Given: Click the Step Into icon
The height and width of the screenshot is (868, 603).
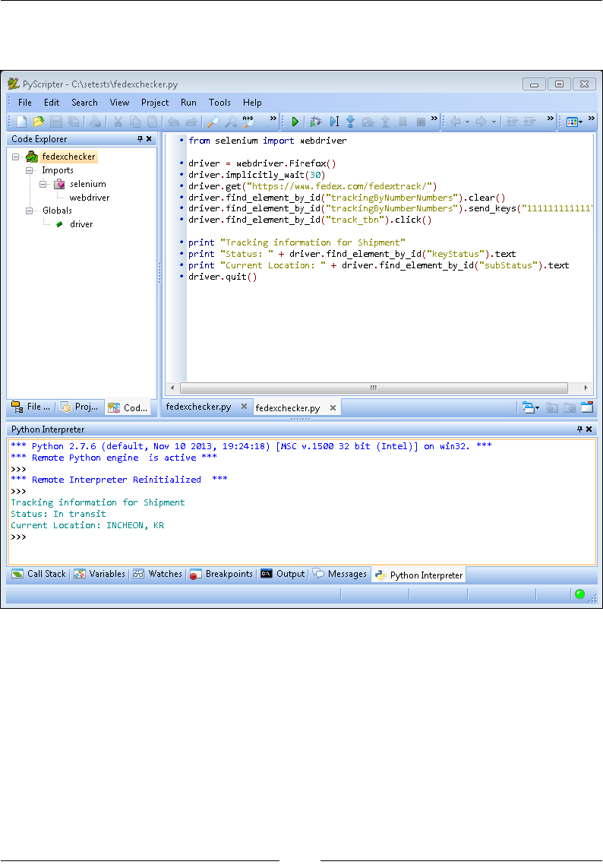Looking at the screenshot, I should (351, 122).
